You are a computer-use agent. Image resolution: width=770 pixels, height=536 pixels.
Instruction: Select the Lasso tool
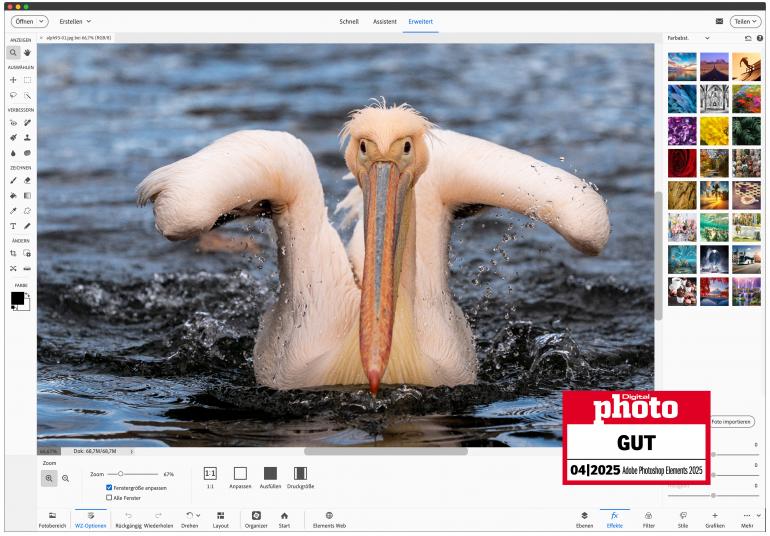pos(13,95)
